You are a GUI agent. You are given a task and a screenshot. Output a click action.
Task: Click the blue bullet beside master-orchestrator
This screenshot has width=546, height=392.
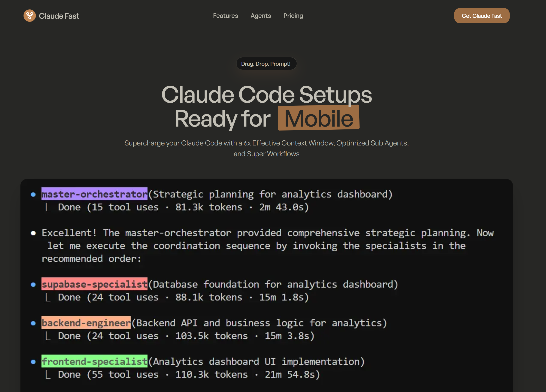point(33,195)
